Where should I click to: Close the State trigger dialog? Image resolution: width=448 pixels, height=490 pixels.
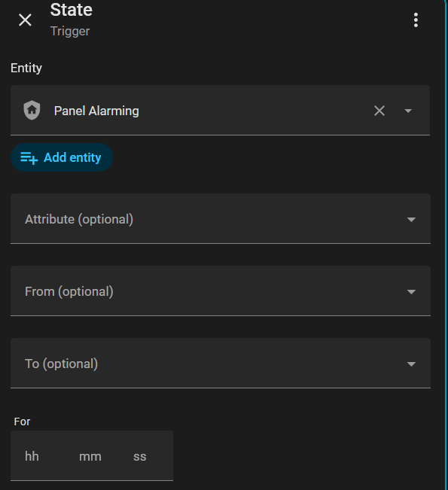tap(25, 20)
